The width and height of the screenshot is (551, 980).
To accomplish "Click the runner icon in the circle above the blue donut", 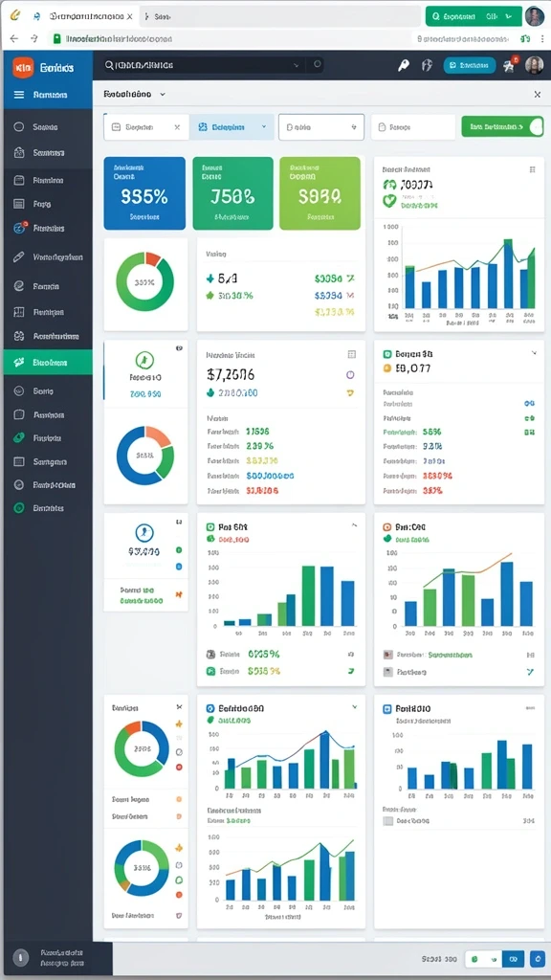I will pyautogui.click(x=145, y=360).
